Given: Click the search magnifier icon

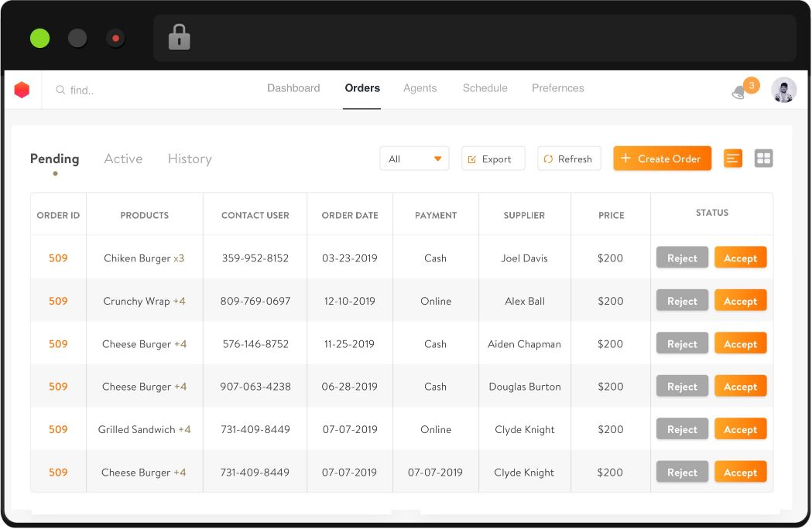Looking at the screenshot, I should pyautogui.click(x=60, y=90).
